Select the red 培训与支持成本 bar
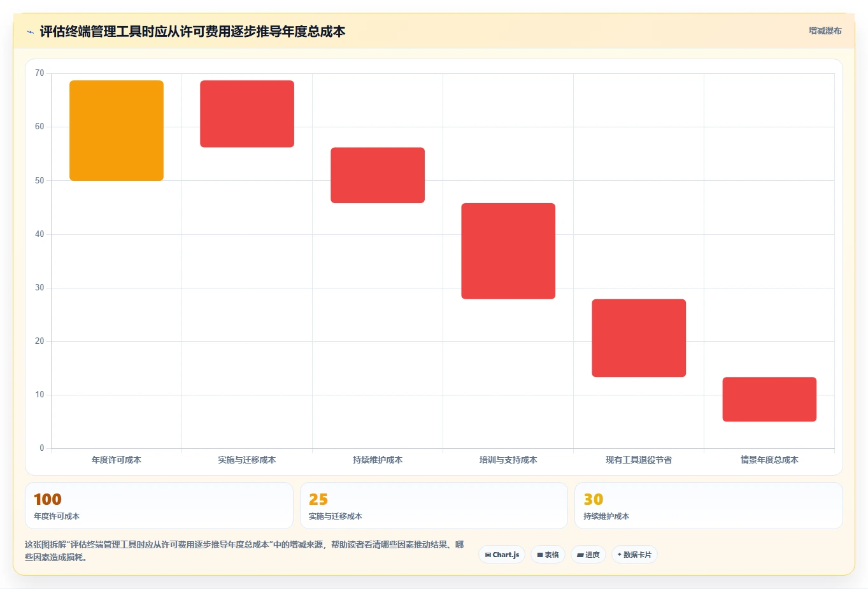Viewport: 868px width, 589px height. [508, 251]
